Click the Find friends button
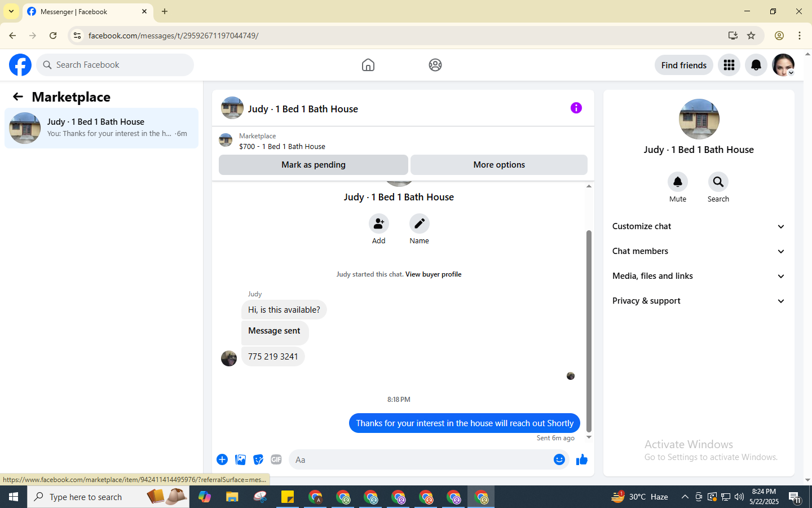Viewport: 812px width, 508px height. (x=683, y=65)
